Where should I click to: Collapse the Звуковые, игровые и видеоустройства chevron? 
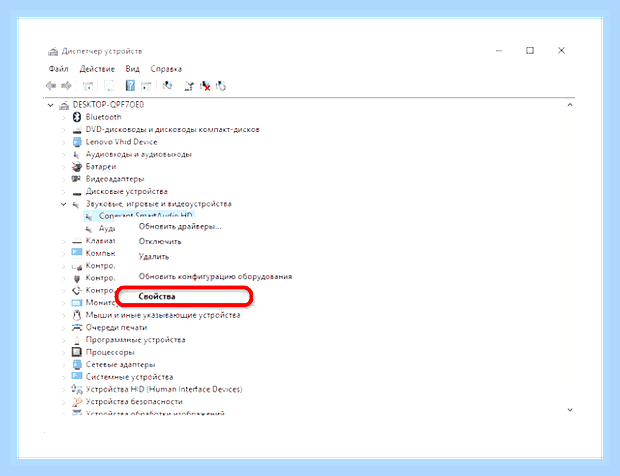pyautogui.click(x=63, y=204)
